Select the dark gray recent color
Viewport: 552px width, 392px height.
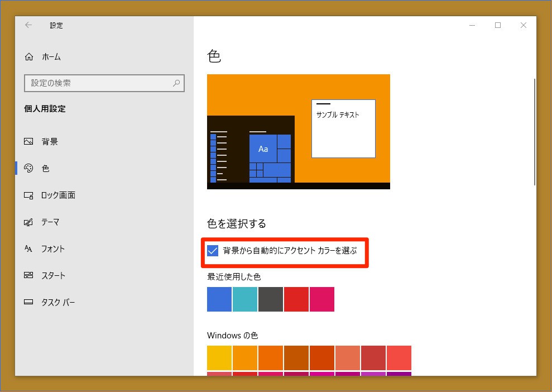[270, 299]
